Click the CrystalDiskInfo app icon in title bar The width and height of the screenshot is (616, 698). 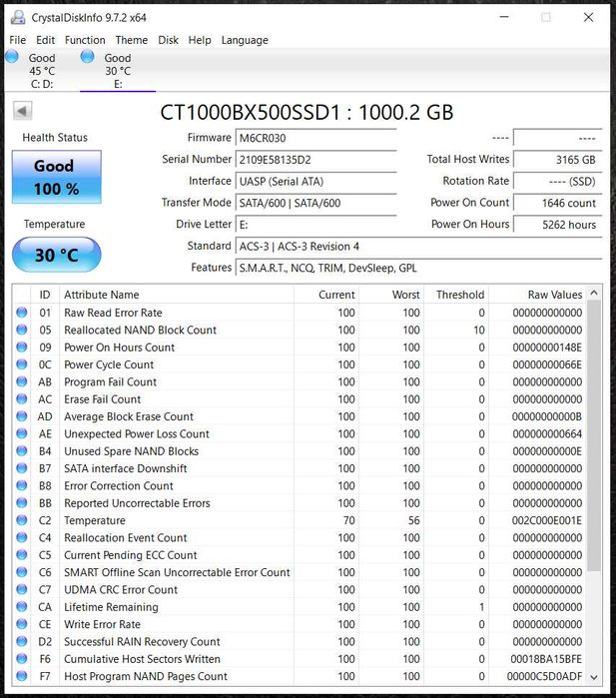pos(18,17)
